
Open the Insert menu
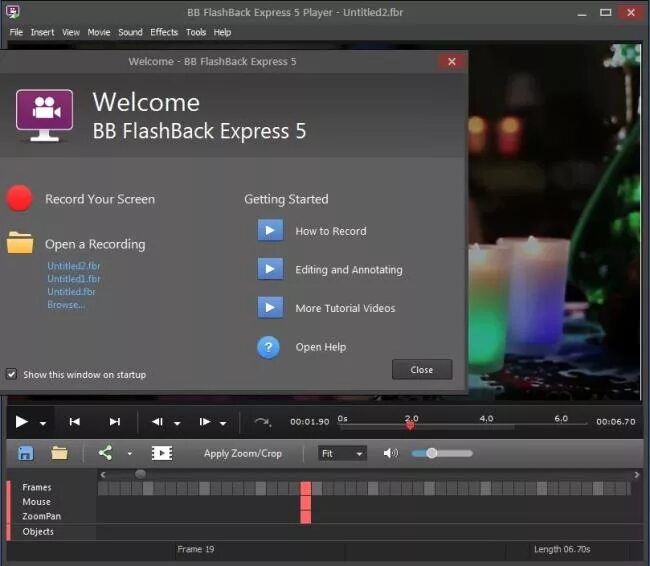pos(42,32)
